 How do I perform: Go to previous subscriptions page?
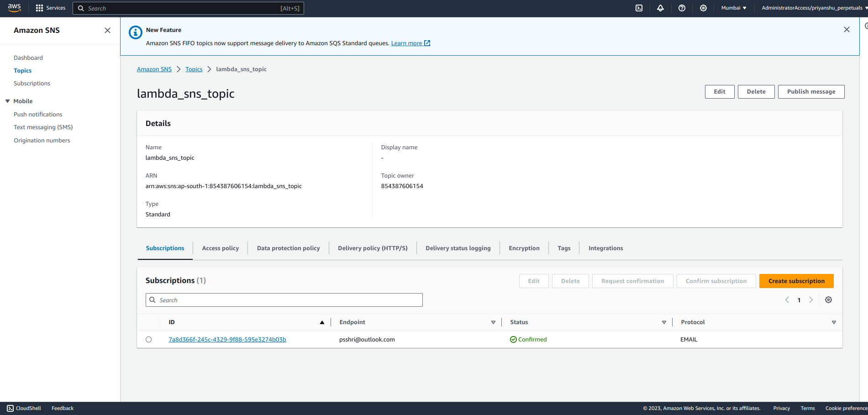(x=787, y=300)
